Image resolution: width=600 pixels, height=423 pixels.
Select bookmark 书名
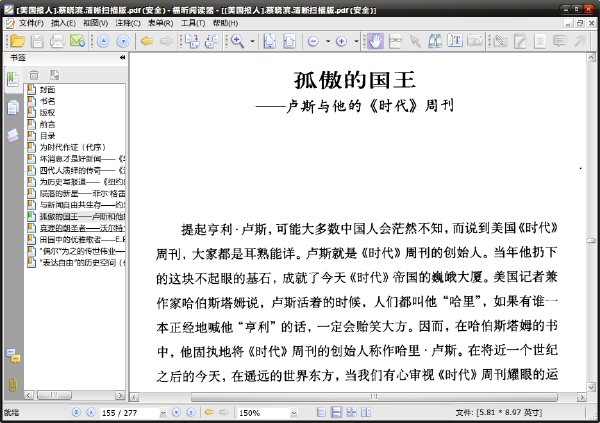click(x=47, y=101)
